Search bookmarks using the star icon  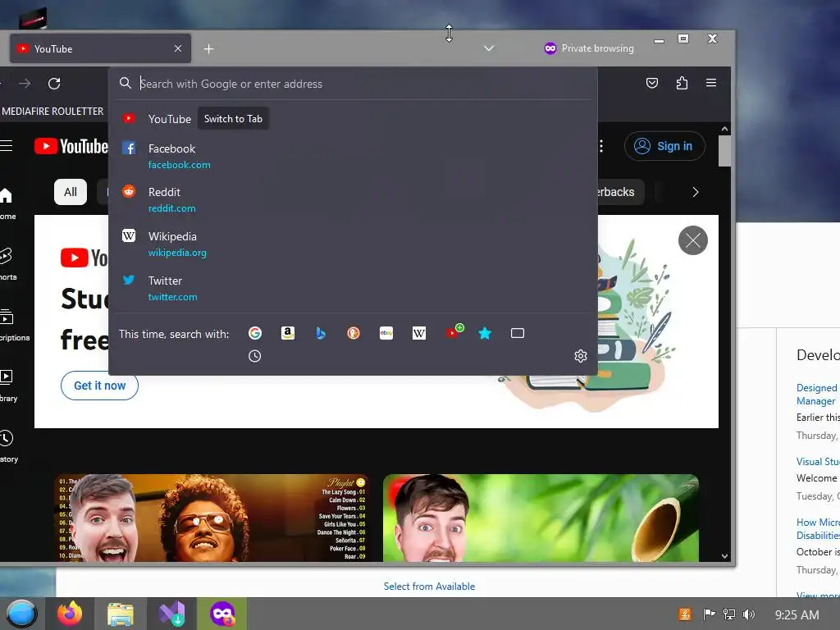pos(485,333)
